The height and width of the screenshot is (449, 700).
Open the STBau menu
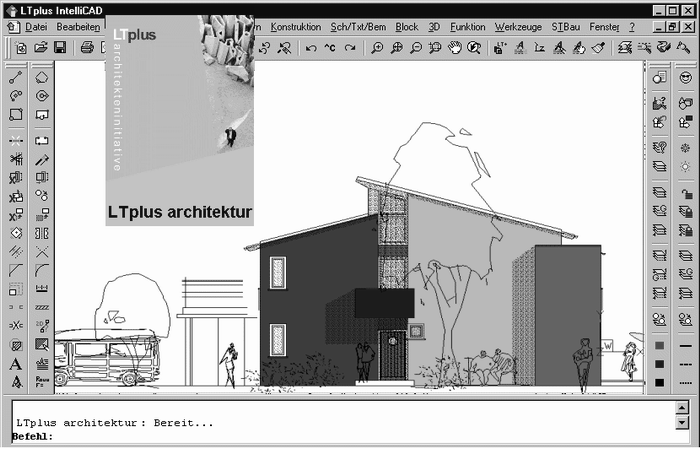coord(566,27)
